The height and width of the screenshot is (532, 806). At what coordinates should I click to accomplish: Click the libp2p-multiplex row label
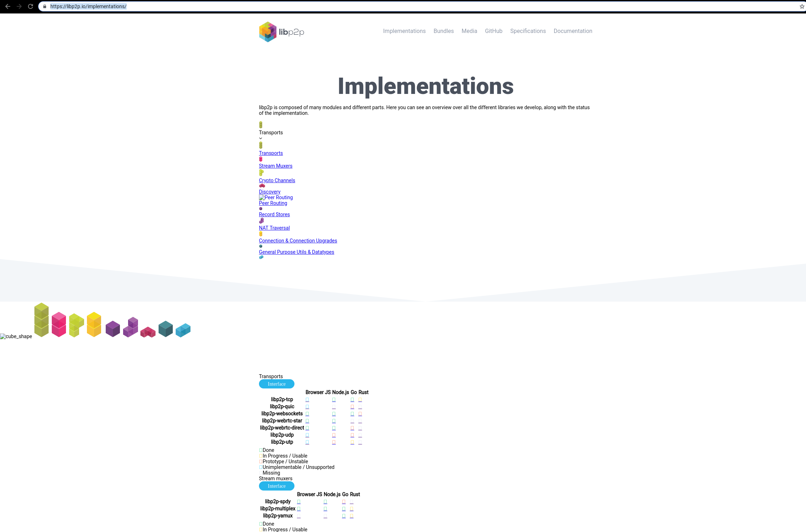point(278,509)
